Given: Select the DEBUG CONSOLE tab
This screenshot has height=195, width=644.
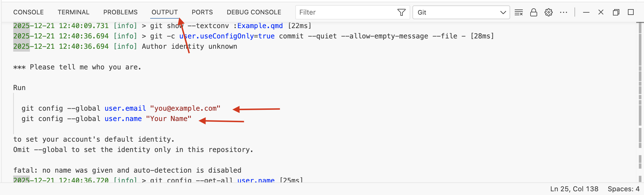Looking at the screenshot, I should point(254,12).
